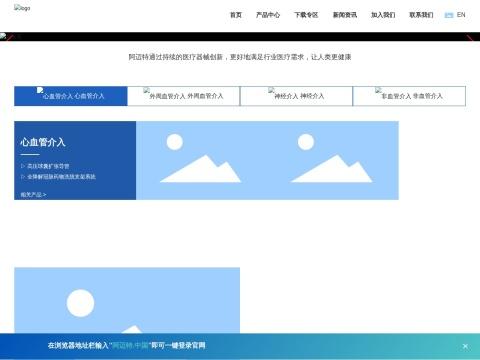Open the 相关产品 > link
This screenshot has width=480, height=360.
pos(33,195)
